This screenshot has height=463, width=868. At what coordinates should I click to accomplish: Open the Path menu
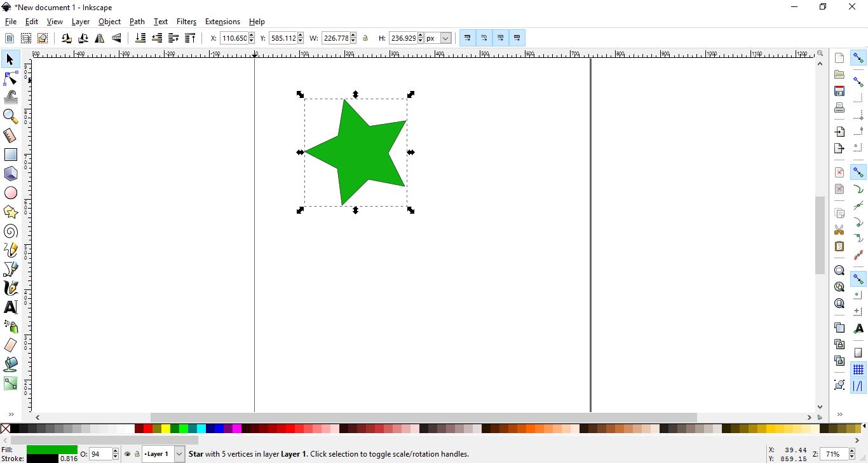pos(137,22)
